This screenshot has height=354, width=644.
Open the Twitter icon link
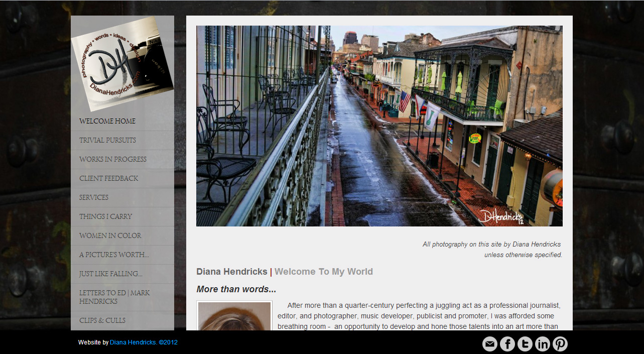point(525,344)
